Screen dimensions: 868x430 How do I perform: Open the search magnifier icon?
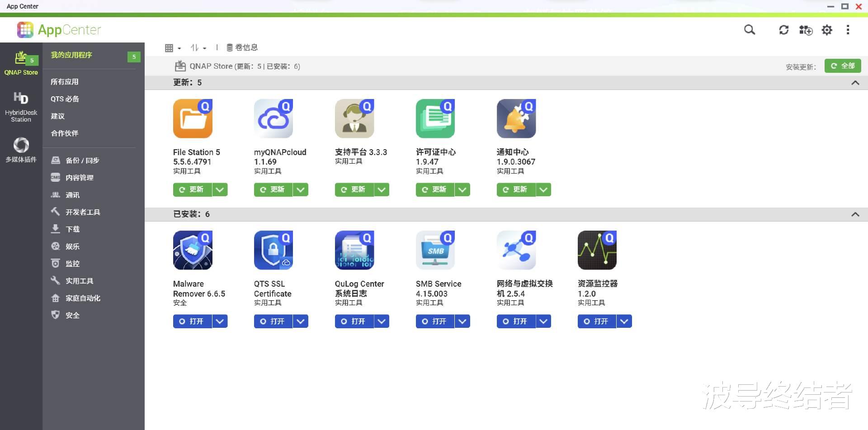pos(750,30)
